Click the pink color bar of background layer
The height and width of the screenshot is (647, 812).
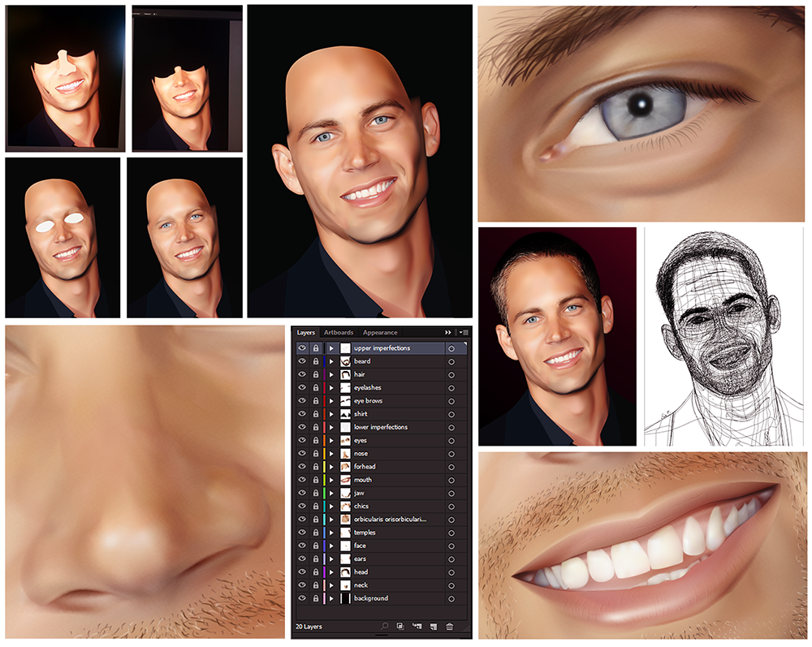click(324, 597)
